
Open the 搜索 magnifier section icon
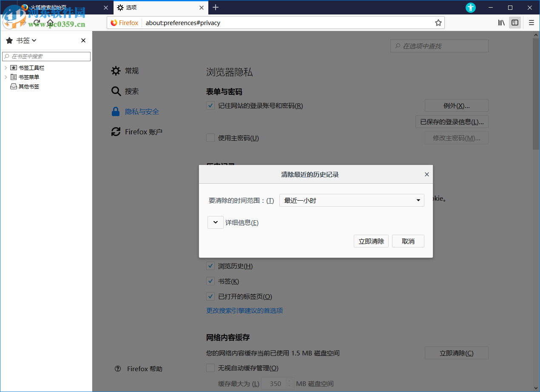click(x=115, y=91)
